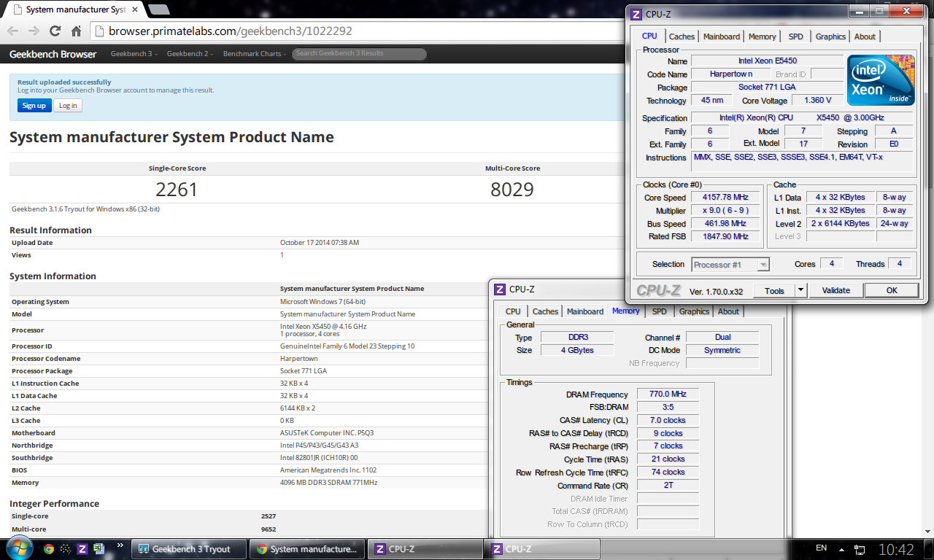Go back in Chrome browser

pyautogui.click(x=12, y=31)
